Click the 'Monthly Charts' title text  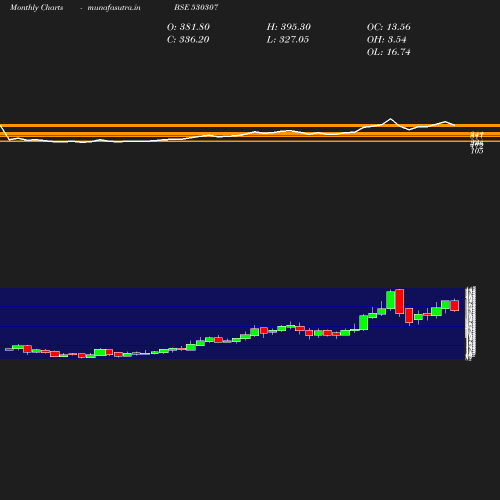[36, 7]
